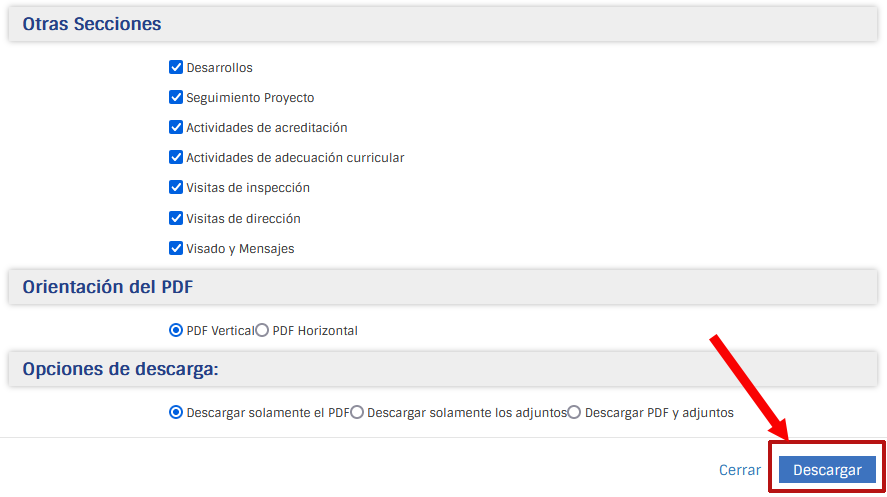Click the Orientación del PDF section header
Image resolution: width=887 pixels, height=497 pixels.
pyautogui.click(x=108, y=287)
